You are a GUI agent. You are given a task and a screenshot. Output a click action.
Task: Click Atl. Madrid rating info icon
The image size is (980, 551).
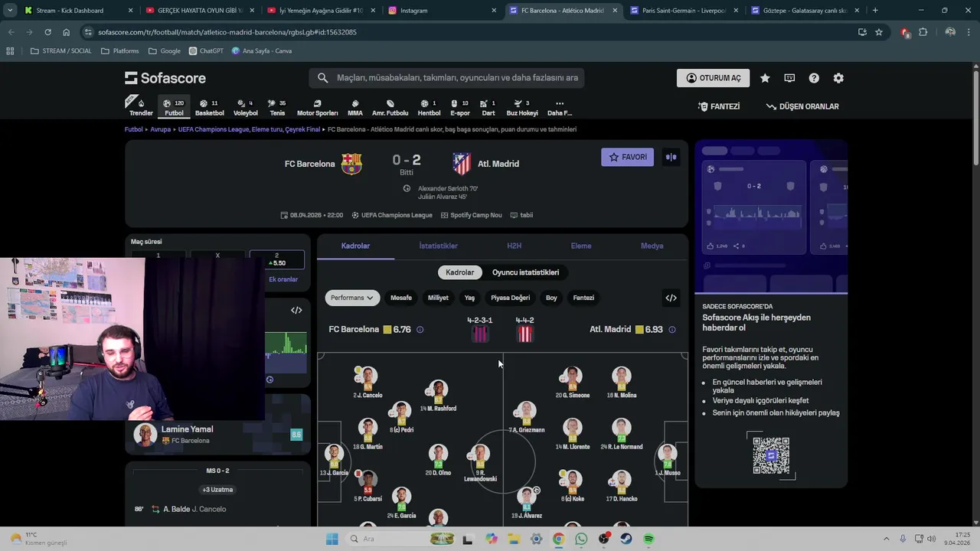672,330
